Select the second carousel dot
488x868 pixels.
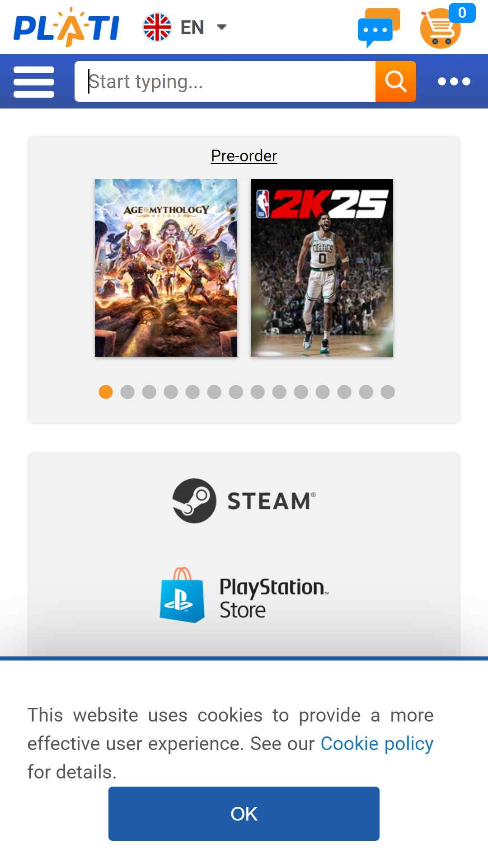127,392
